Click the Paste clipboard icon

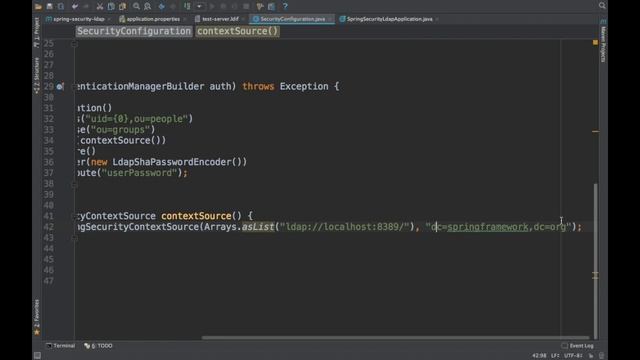pyautogui.click(x=122, y=6)
